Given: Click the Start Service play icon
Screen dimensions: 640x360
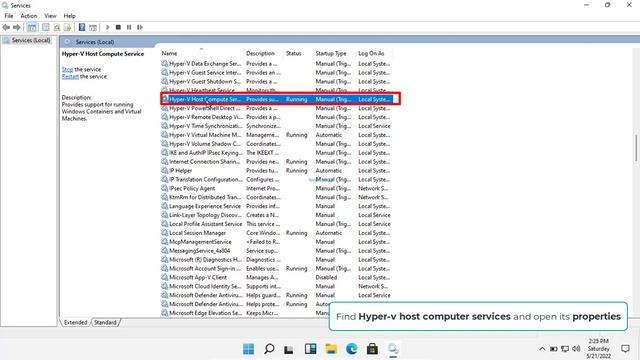Looking at the screenshot, I should click(x=108, y=27).
